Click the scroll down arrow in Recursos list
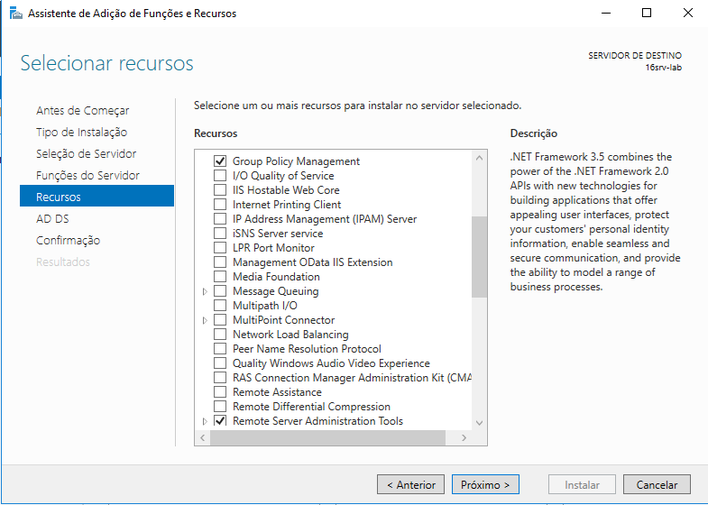The height and width of the screenshot is (505, 708). coord(480,423)
